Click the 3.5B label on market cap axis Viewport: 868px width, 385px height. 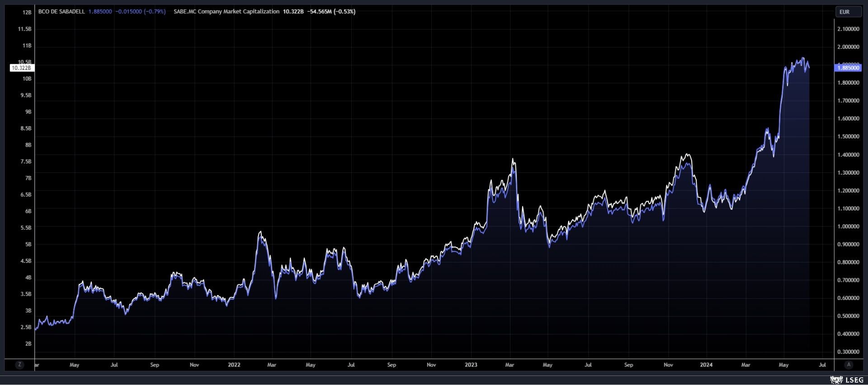pyautogui.click(x=26, y=294)
